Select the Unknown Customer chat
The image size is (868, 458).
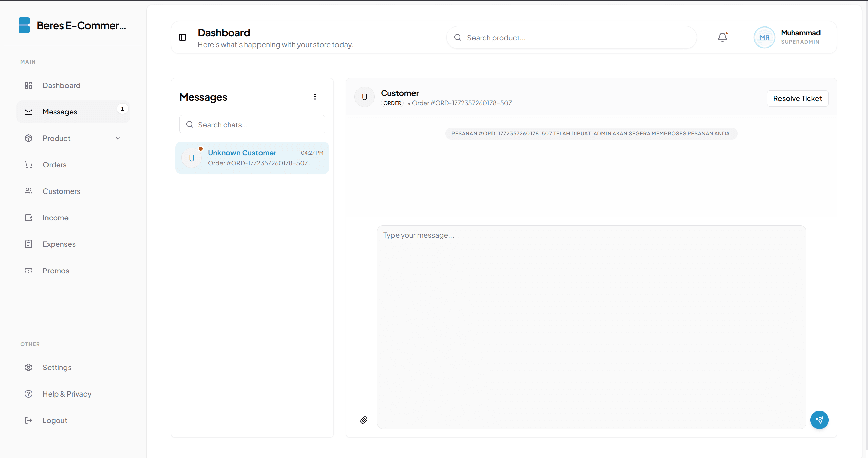click(x=252, y=158)
